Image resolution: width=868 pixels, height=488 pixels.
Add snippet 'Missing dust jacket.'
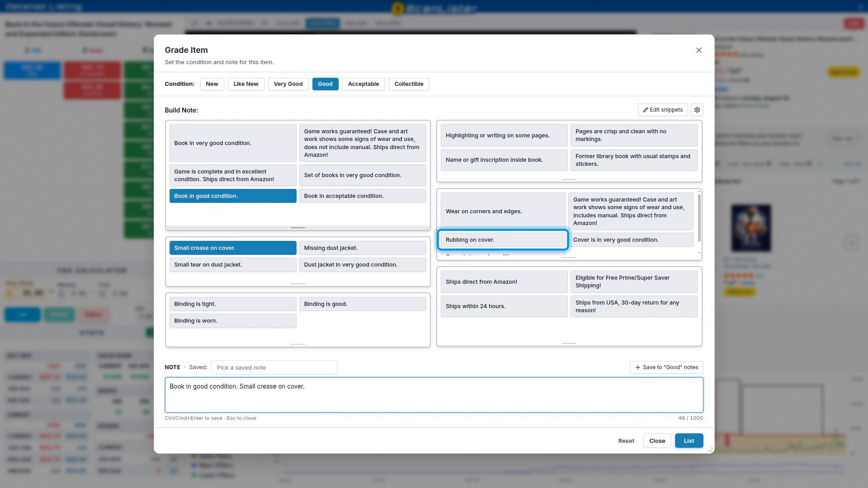363,248
